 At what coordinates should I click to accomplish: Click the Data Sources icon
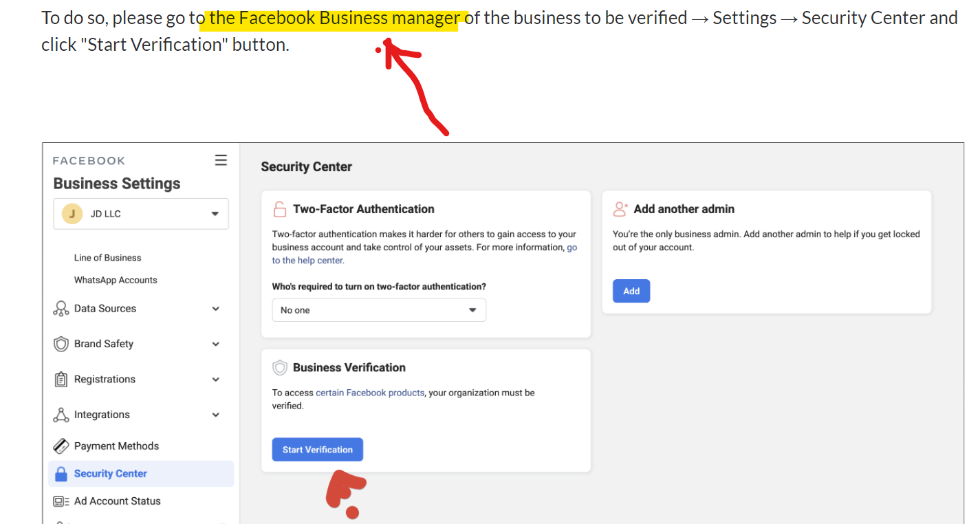[x=61, y=309]
